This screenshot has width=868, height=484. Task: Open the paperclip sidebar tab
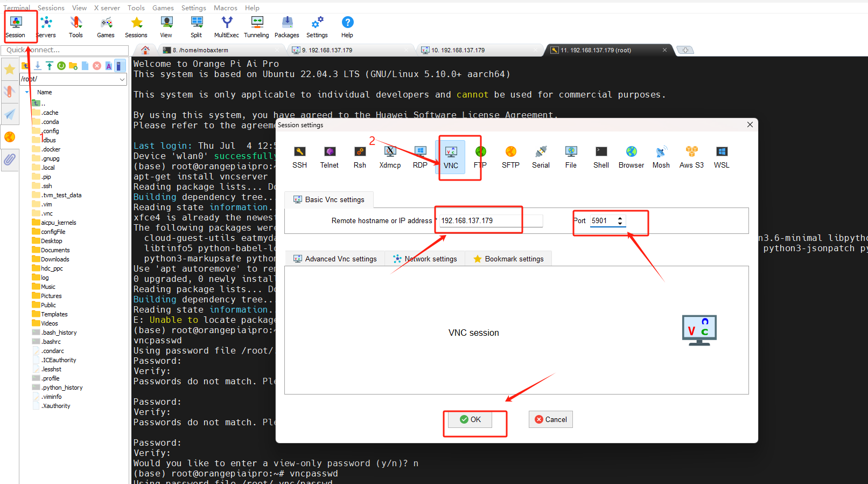click(10, 160)
